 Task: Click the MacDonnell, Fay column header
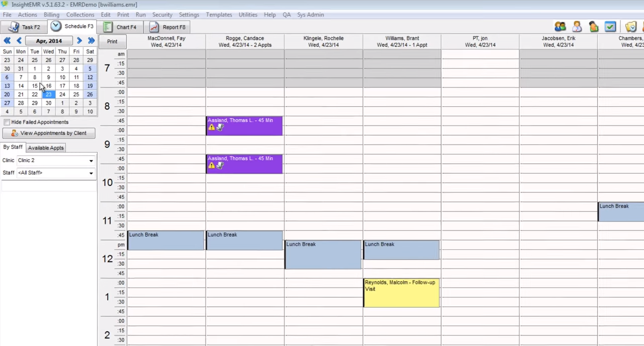pos(166,41)
